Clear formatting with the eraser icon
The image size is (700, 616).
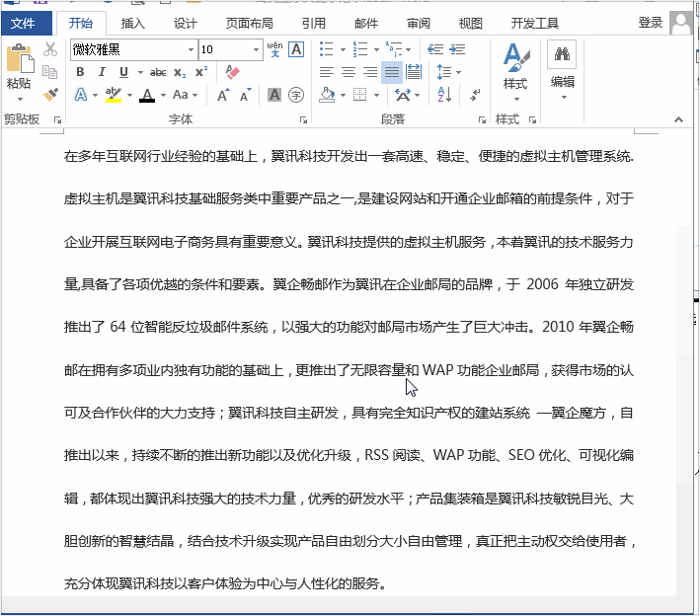coord(233,72)
